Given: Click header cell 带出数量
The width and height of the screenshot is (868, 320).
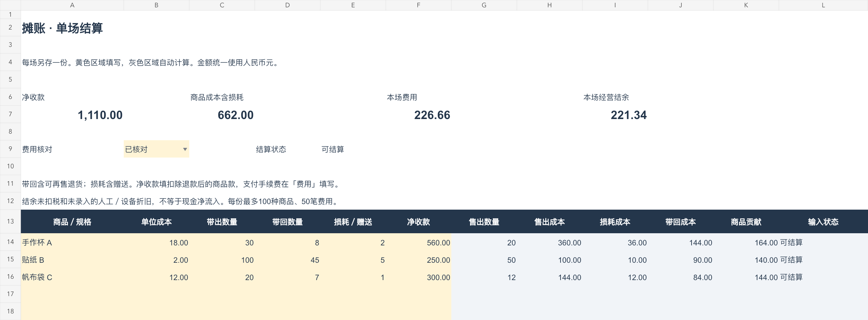Looking at the screenshot, I should 222,222.
